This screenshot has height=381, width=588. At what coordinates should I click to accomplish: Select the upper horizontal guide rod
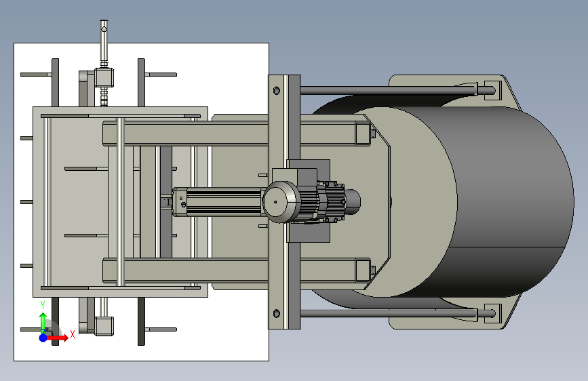pyautogui.click(x=397, y=90)
